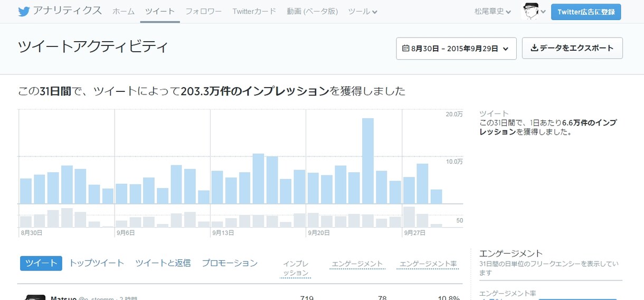Click the エンゲージメント sidebar heading
Viewport: 644px width, 300px height.
coord(511,254)
